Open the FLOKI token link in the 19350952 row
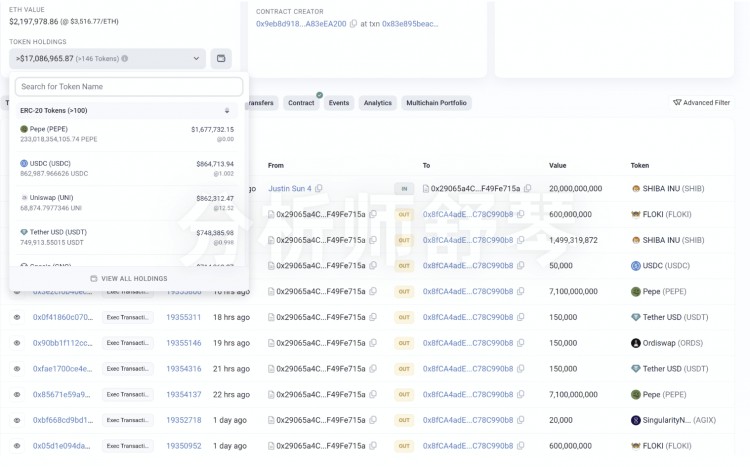Screen dimensions: 750x467 (667, 445)
